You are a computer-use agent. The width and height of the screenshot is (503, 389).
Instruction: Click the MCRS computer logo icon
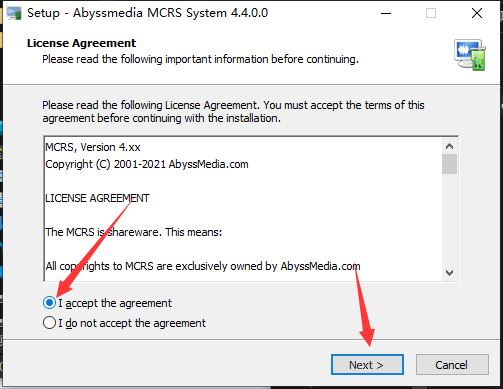(470, 55)
